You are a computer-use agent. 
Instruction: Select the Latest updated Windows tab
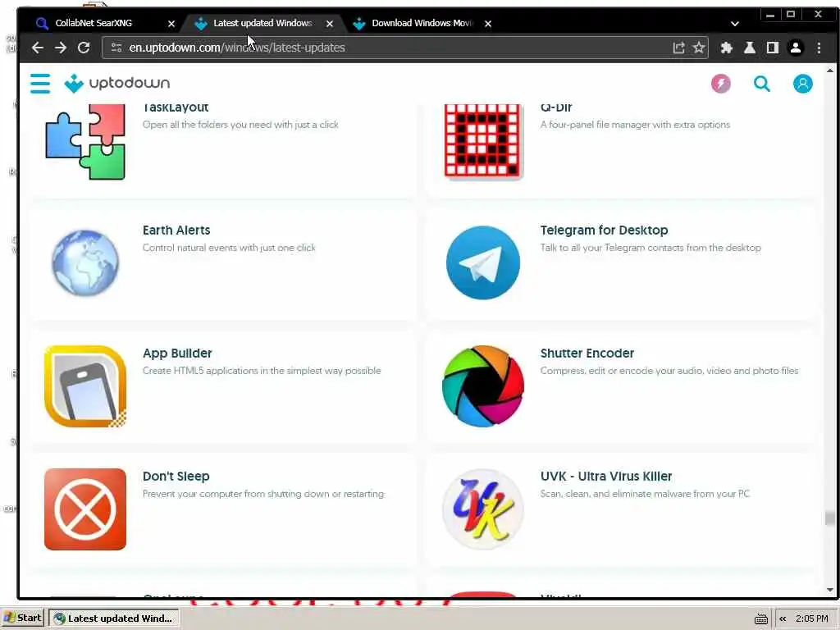(x=262, y=23)
